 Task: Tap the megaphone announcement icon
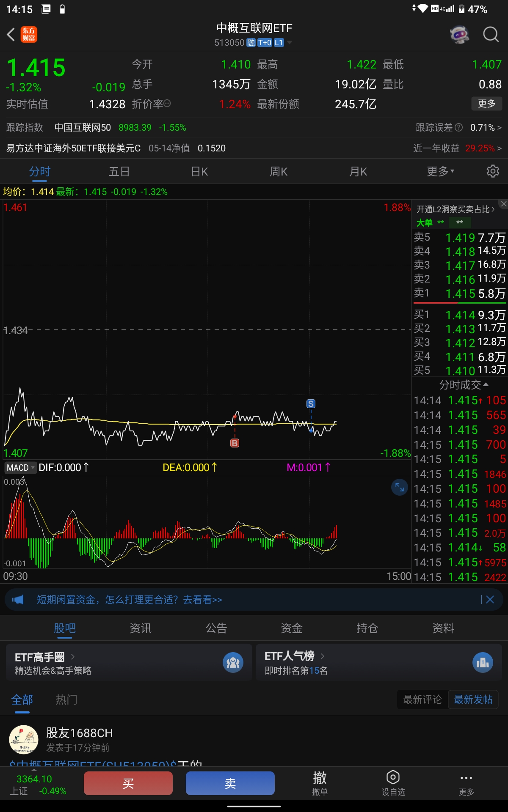(x=18, y=599)
